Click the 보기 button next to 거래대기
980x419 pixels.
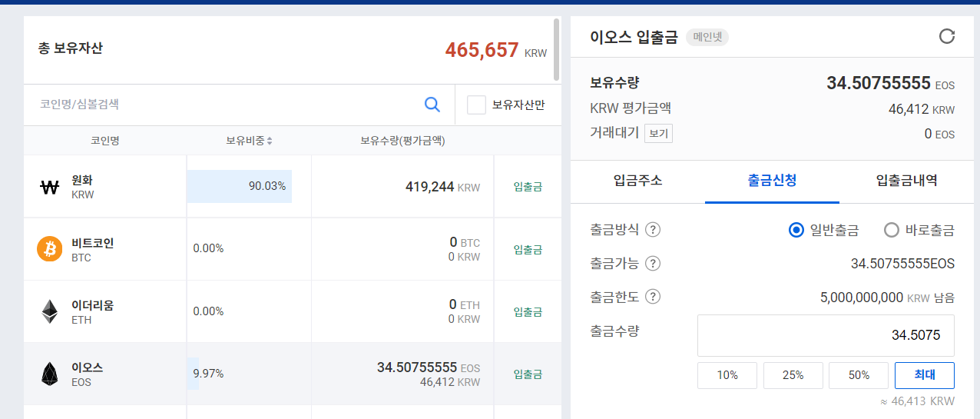click(658, 133)
